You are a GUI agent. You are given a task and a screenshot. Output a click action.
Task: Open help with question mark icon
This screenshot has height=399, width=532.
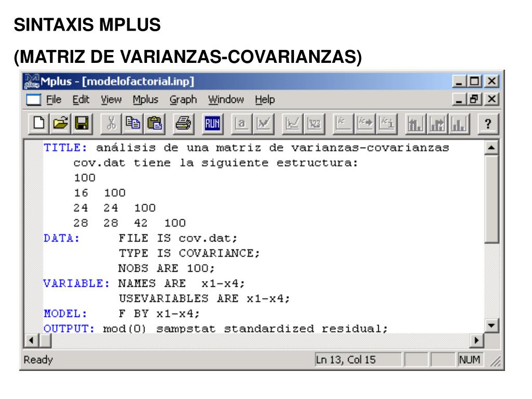[488, 124]
